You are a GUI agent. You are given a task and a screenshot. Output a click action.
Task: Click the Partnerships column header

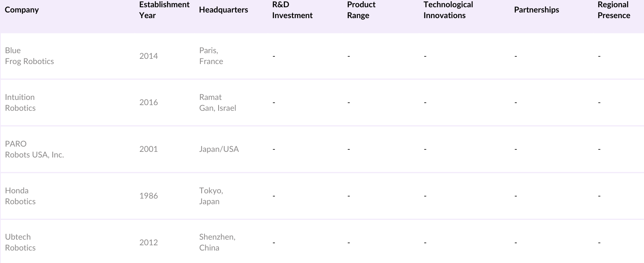tap(536, 10)
